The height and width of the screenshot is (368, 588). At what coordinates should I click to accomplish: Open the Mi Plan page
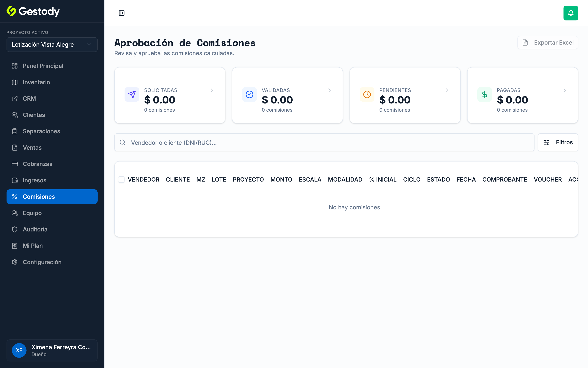(x=52, y=246)
